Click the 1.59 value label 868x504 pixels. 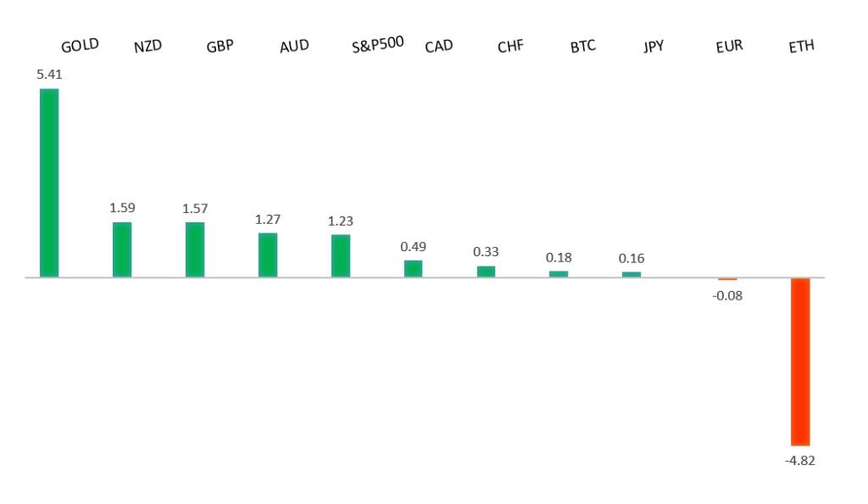[x=122, y=207]
